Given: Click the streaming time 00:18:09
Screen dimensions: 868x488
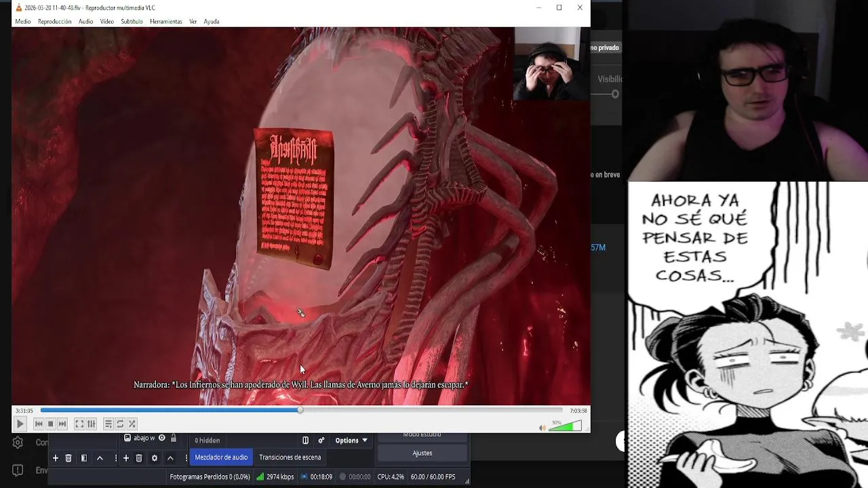Looking at the screenshot, I should 316,477.
